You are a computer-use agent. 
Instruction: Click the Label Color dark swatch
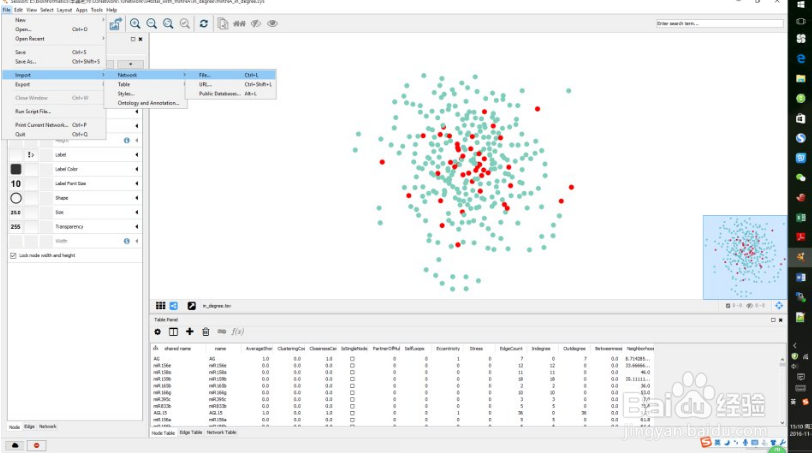(x=16, y=169)
